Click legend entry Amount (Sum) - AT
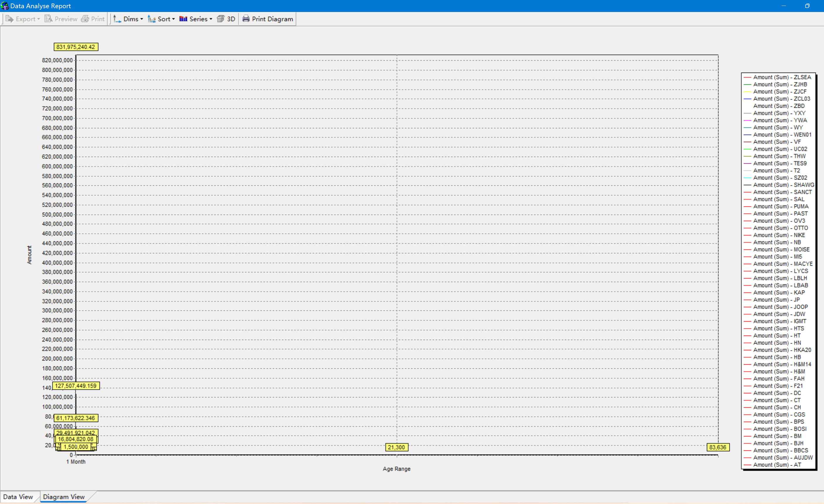Image resolution: width=824 pixels, height=504 pixels. [772, 465]
